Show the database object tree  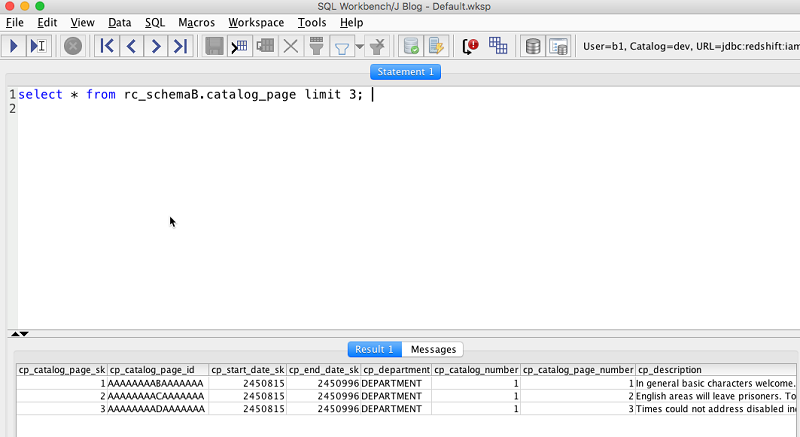click(x=559, y=46)
